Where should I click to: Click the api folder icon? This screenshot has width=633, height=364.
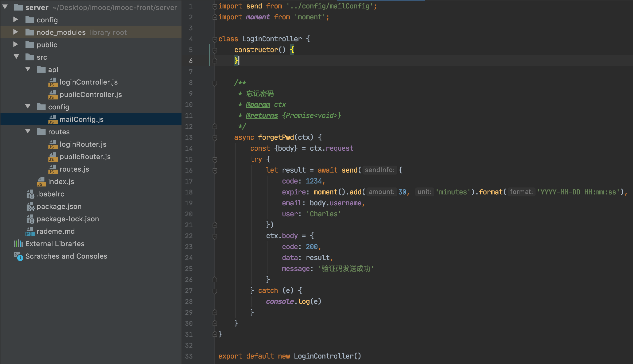(41, 69)
